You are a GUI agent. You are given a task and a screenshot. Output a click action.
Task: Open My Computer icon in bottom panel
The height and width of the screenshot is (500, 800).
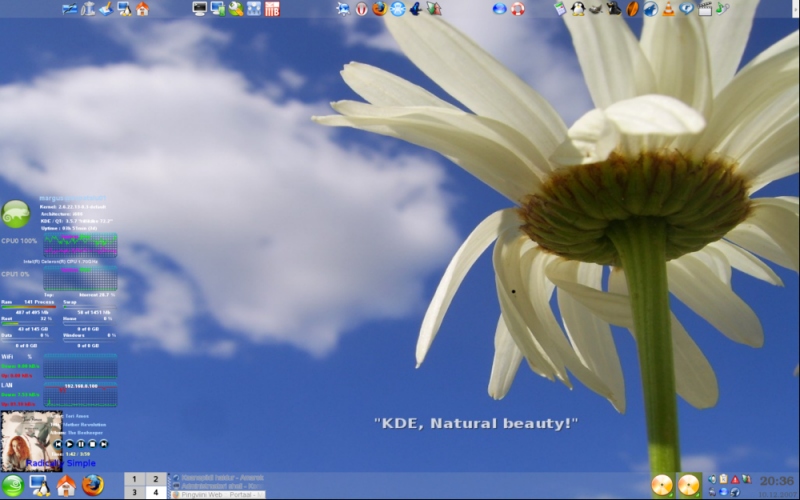40,485
